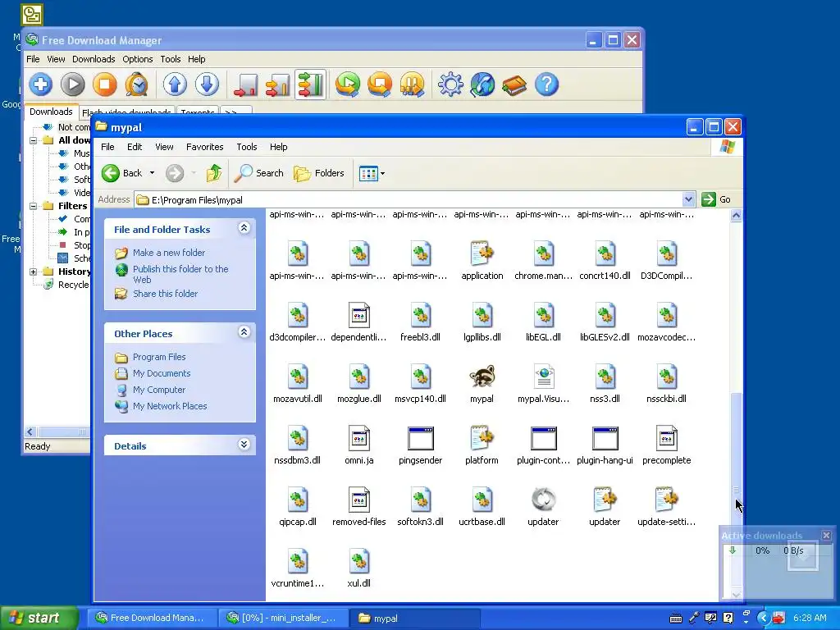This screenshot has width=840, height=630.
Task: Open My Network Places link
Action: pos(170,406)
